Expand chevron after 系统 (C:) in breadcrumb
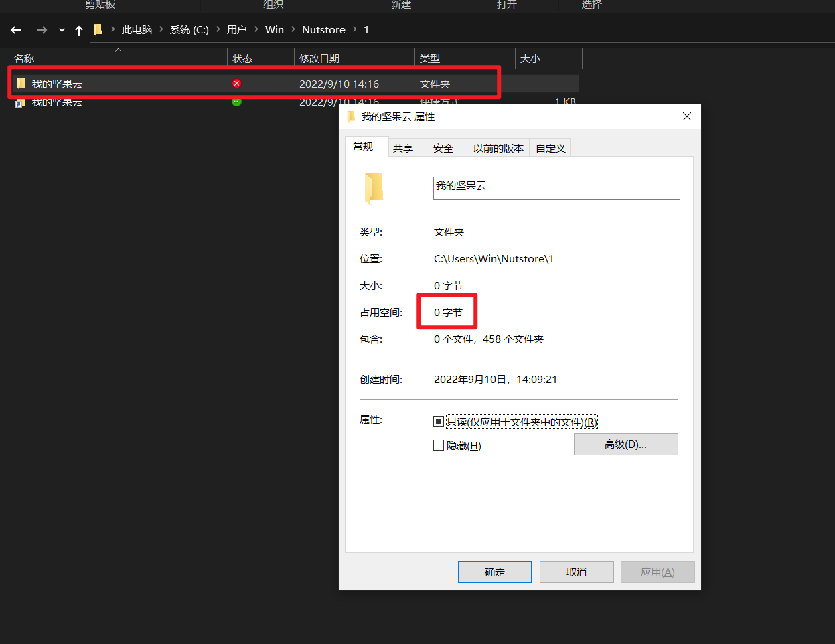Screen dimensions: 835x644 pyautogui.click(x=218, y=30)
